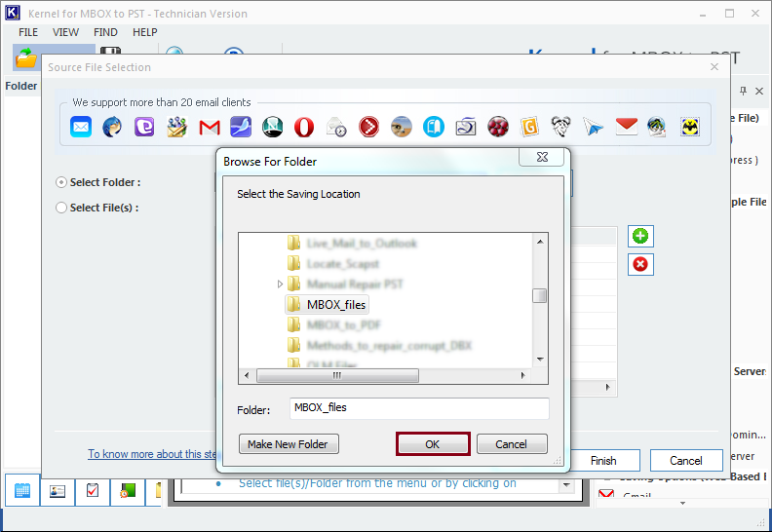
Task: Choose the round eagle-eye client icon
Action: [x=402, y=127]
